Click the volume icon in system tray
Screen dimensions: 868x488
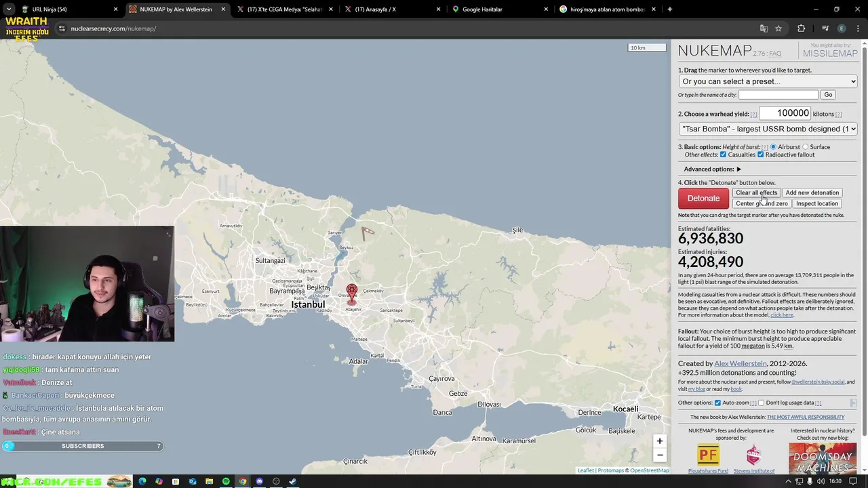point(821,481)
